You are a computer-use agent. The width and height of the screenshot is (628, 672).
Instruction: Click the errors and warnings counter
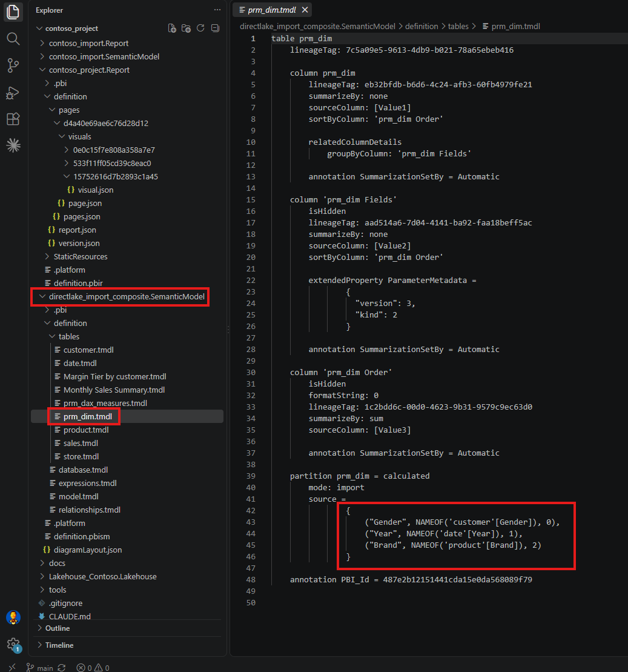93,668
